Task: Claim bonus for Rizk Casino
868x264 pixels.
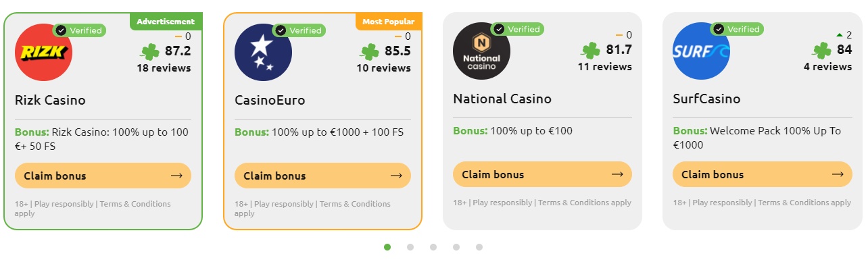Action: coord(103,176)
